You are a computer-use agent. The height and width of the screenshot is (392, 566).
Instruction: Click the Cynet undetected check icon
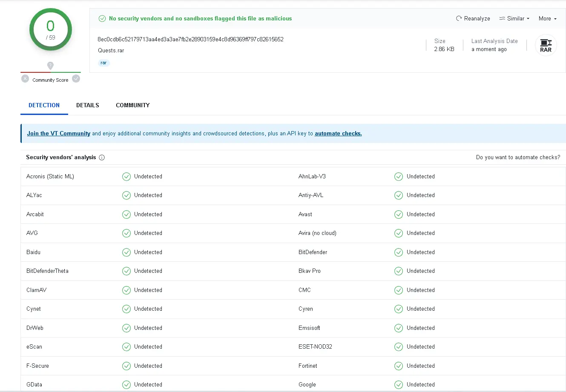tap(126, 309)
